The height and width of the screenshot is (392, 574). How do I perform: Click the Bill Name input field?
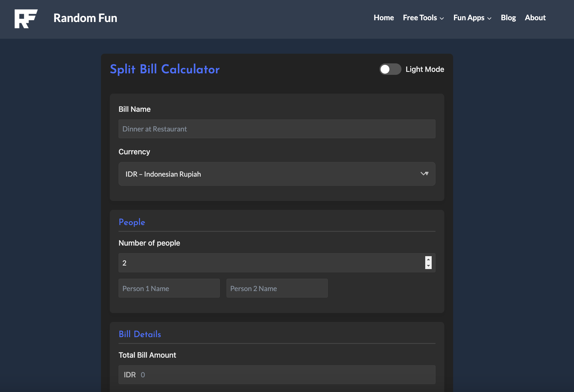click(x=277, y=129)
